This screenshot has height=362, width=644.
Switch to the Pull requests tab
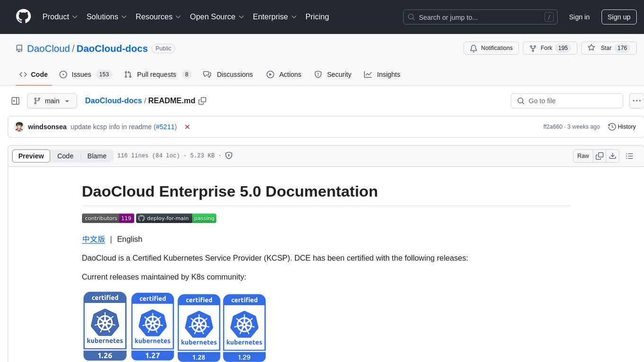(x=158, y=74)
